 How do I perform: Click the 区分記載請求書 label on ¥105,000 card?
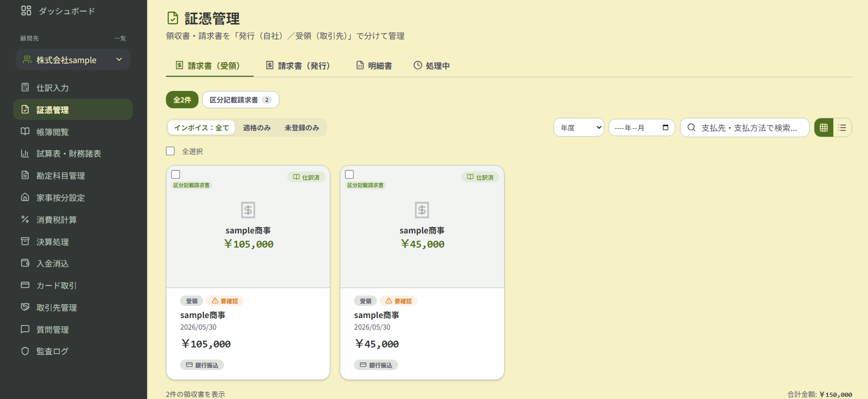192,185
